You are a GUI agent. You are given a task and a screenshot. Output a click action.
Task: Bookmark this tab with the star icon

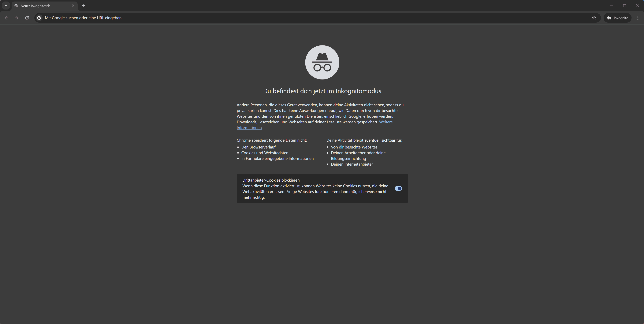594,18
